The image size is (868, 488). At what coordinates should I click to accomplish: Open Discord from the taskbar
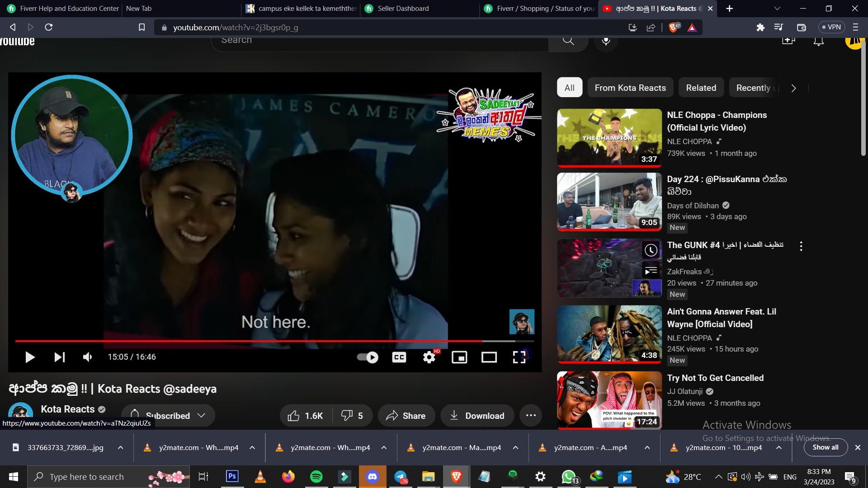[x=373, y=477]
